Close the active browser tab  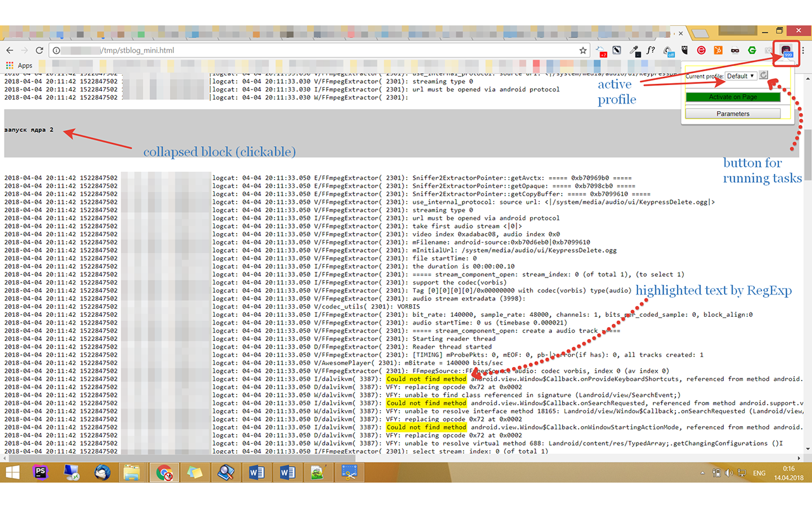(681, 33)
